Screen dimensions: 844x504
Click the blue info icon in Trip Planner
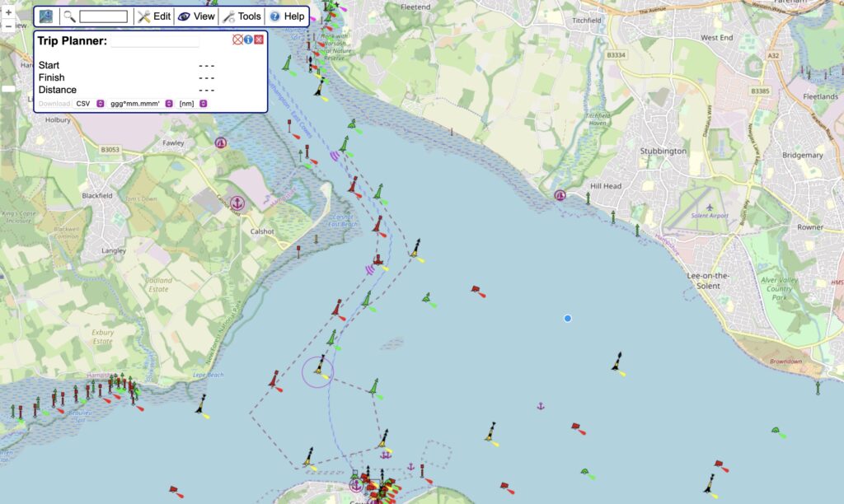click(x=248, y=40)
